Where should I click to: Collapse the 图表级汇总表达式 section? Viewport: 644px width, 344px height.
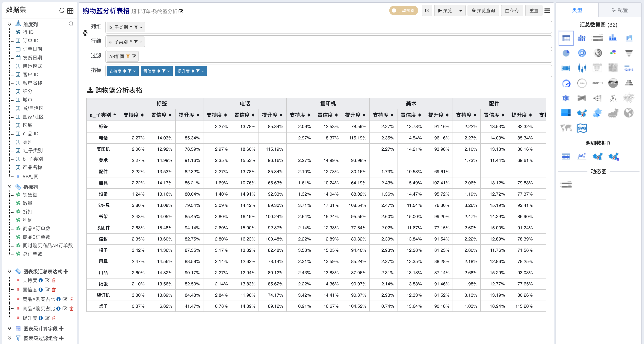10,271
